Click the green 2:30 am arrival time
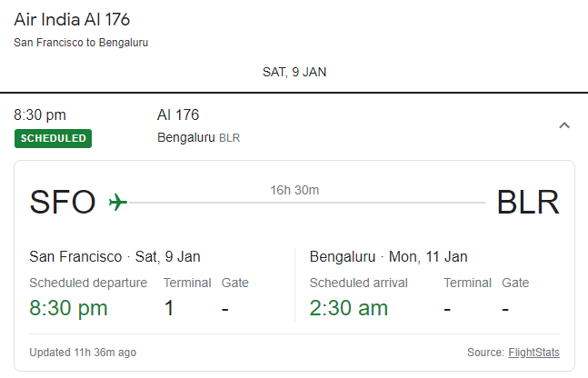588x378 pixels. point(348,308)
